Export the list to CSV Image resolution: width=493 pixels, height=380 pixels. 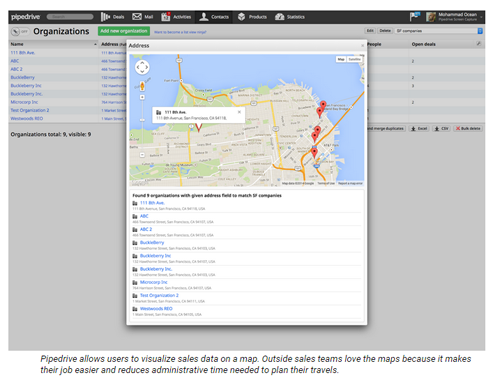coord(441,129)
